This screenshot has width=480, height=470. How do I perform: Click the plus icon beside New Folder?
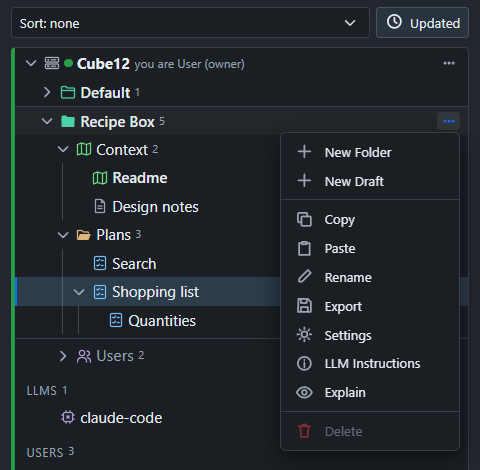point(304,152)
